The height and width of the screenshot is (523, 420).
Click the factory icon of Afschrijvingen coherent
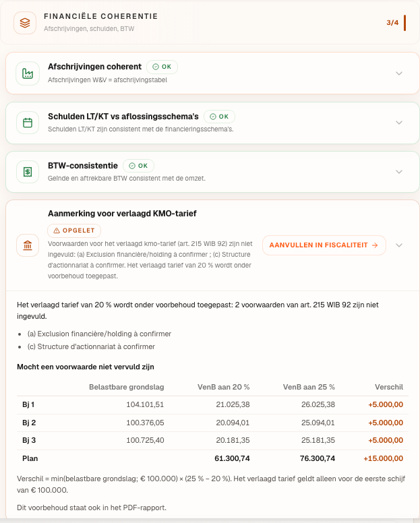pos(28,73)
